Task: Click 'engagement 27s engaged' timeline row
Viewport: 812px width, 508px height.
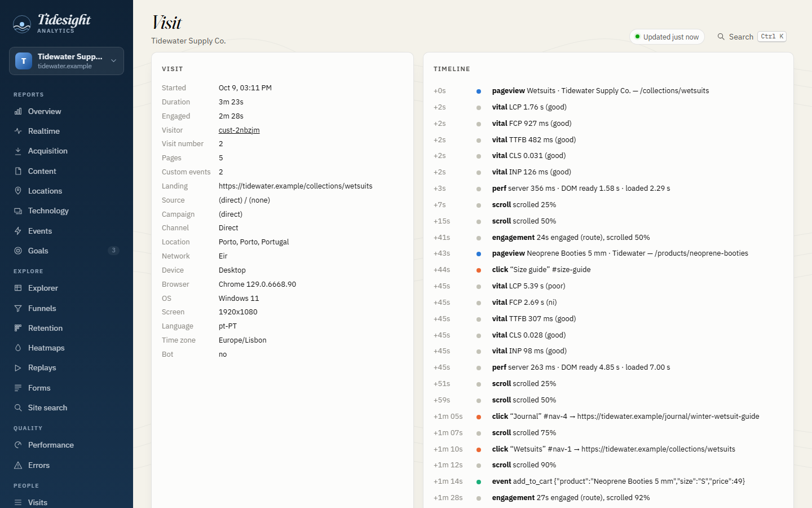Action: [608, 497]
